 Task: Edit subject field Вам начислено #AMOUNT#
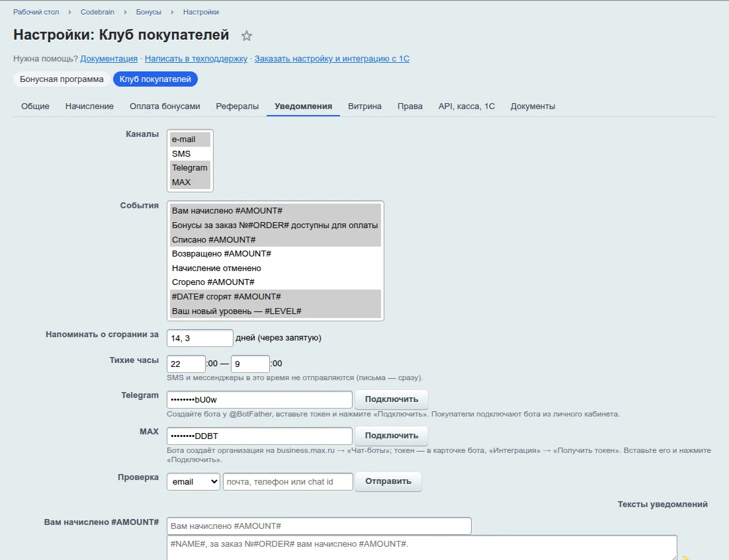319,526
